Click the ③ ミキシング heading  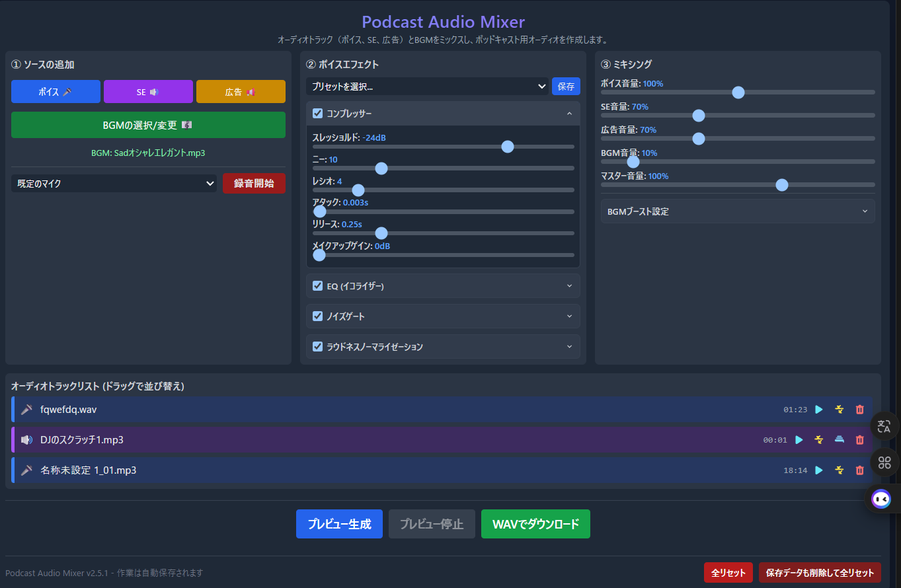[626, 64]
